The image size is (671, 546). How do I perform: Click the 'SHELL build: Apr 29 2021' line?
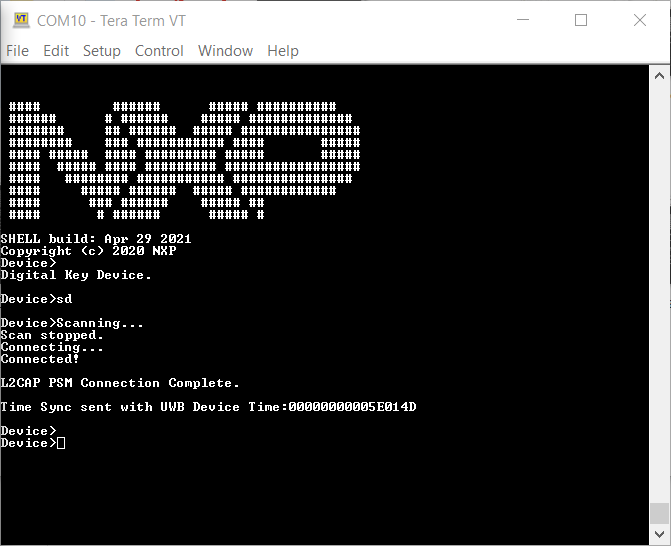pyautogui.click(x=96, y=238)
